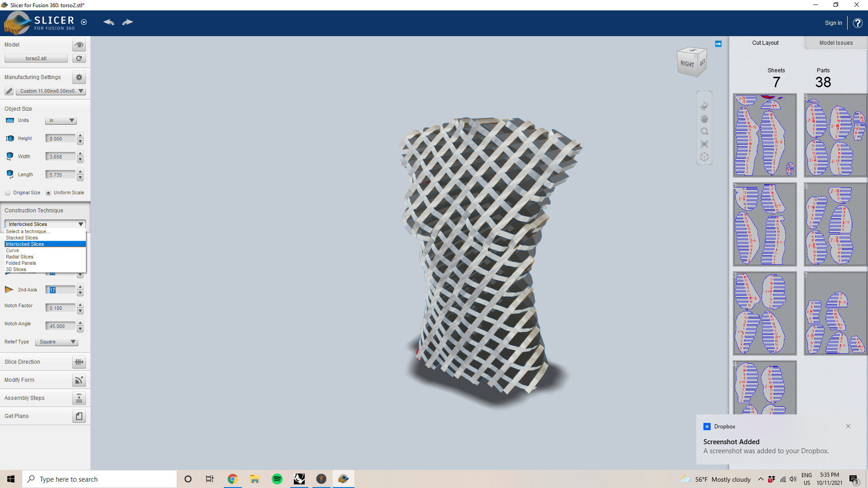Open Spotify from the taskbar
This screenshot has height=488, width=868.
point(277,479)
